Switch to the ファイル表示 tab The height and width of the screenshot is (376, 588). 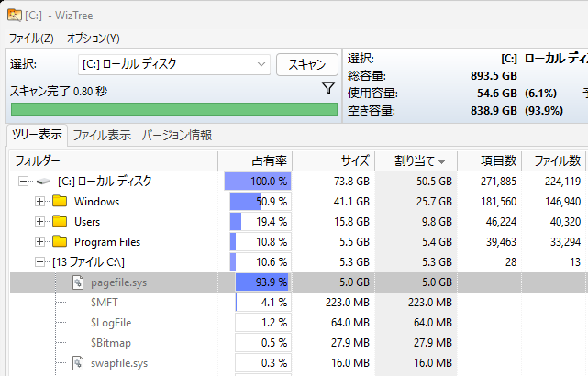[x=101, y=135]
